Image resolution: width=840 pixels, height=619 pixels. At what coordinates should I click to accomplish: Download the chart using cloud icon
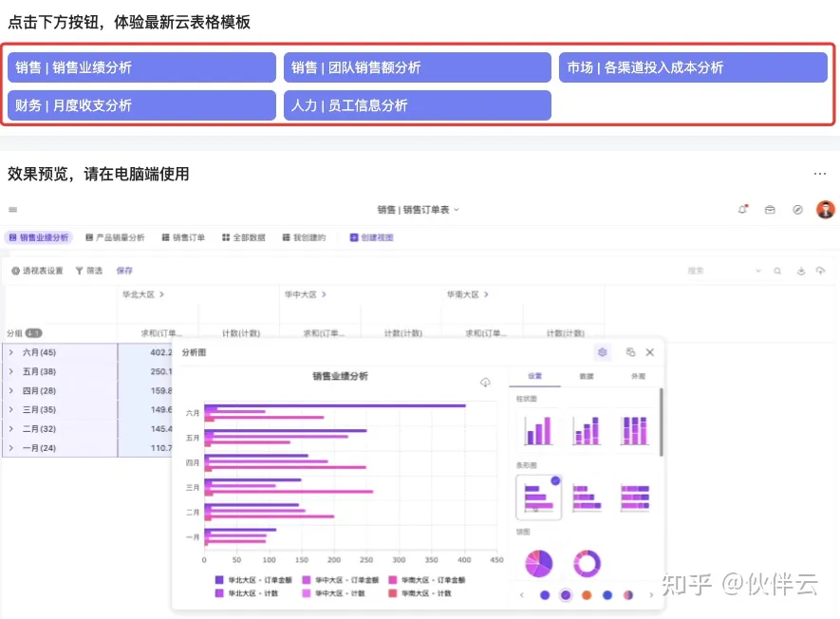(x=485, y=383)
